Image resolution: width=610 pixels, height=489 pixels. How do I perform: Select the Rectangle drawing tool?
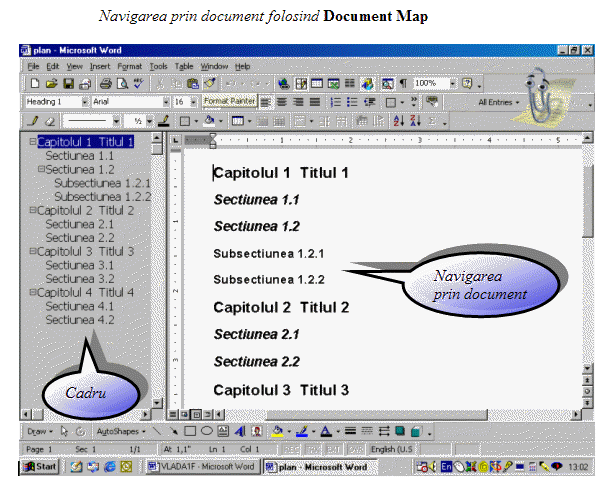tap(190, 431)
